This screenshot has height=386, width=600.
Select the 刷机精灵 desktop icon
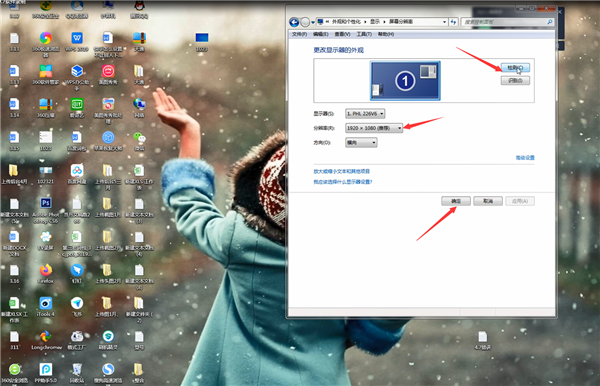108,340
